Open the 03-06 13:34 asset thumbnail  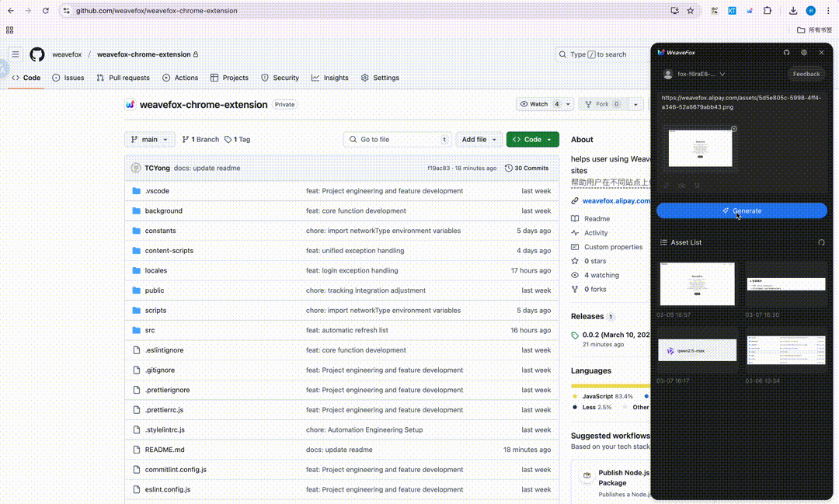point(786,350)
